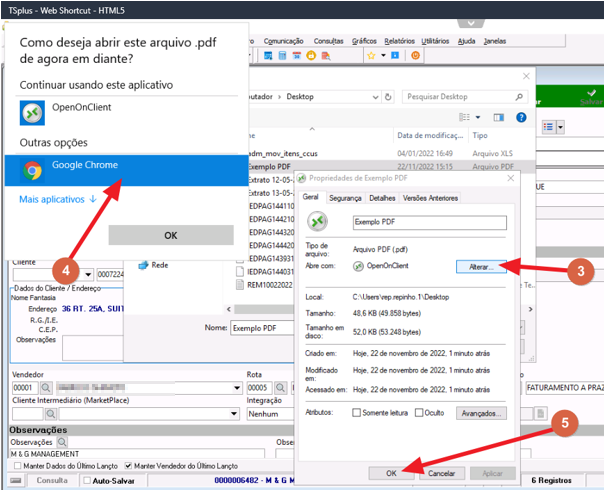The width and height of the screenshot is (604, 490).
Task: Select Rede in the file dialog navigation pane
Action: [x=153, y=265]
